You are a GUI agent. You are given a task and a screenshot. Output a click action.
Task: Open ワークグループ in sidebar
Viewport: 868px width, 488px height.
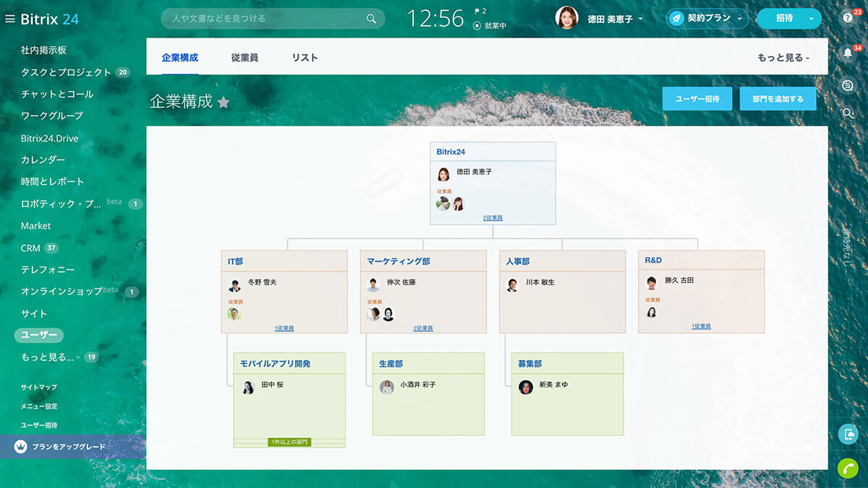52,116
